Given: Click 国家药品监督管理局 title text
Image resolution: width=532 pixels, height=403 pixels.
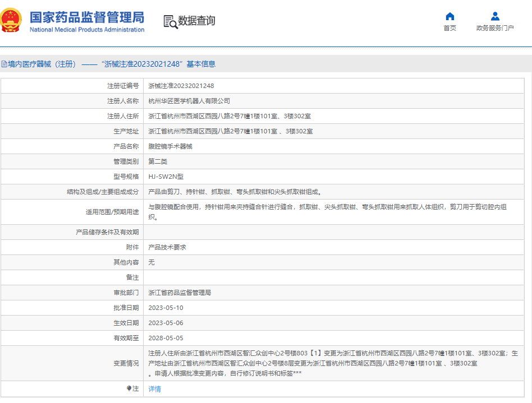Looking at the screenshot, I should (87, 17).
